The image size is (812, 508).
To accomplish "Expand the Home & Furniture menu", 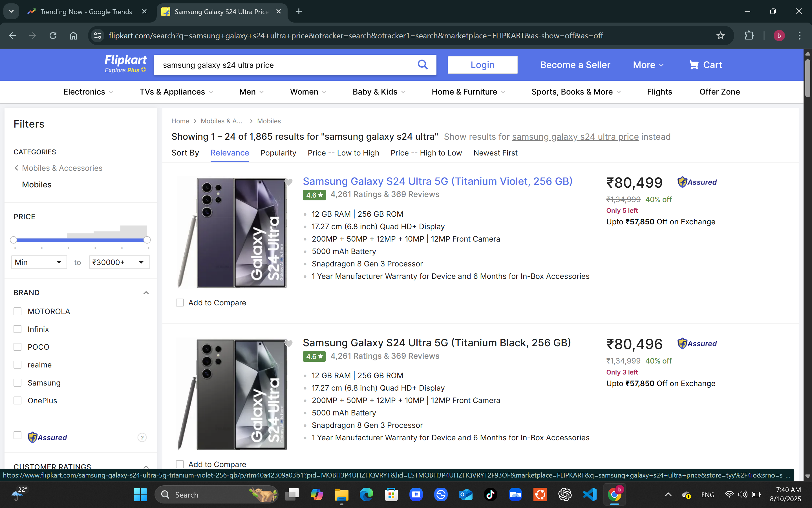I will (x=468, y=92).
